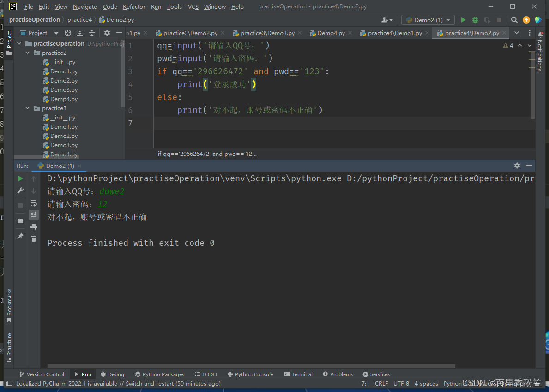
Task: Expand all in Project panel
Action: 80,33
